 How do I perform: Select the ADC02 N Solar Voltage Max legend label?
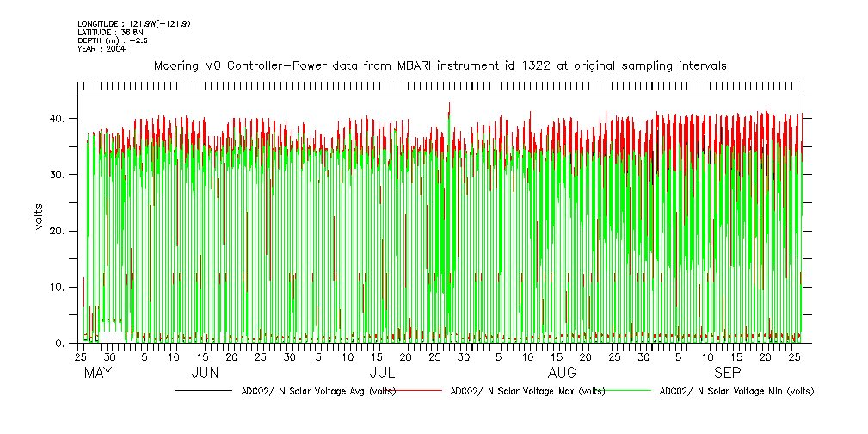527,391
